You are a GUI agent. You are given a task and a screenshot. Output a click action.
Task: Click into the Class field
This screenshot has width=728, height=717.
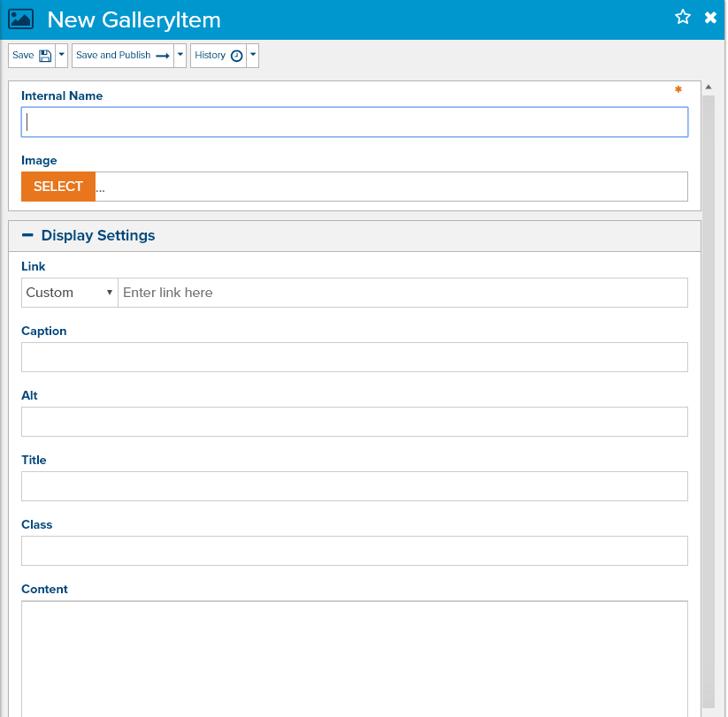click(354, 551)
